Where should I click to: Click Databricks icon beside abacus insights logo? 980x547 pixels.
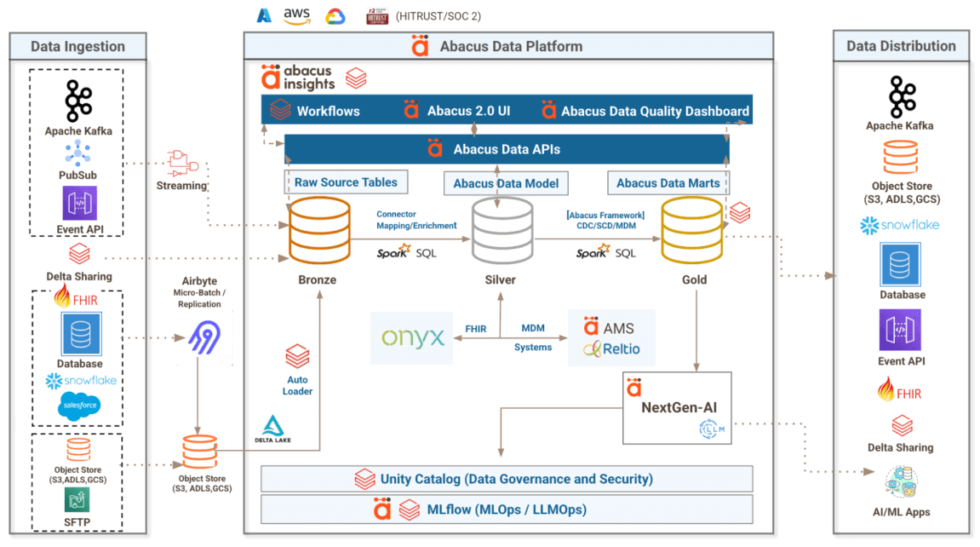coord(356,78)
